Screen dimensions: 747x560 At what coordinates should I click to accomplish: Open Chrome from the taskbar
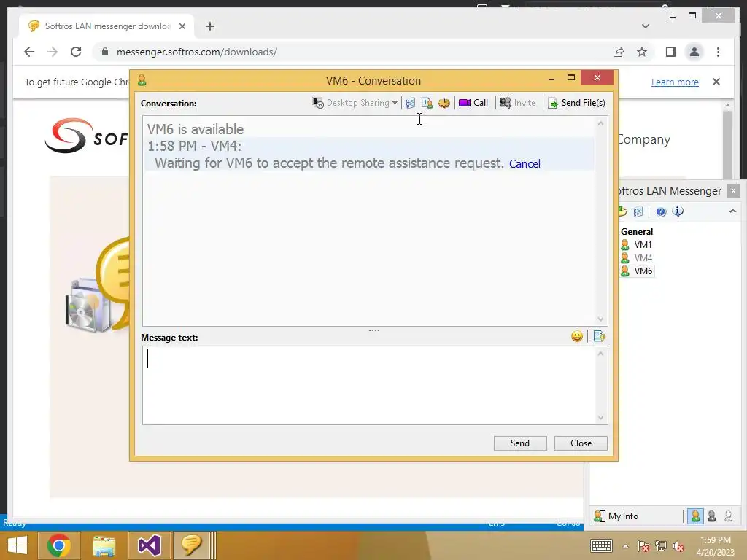[59, 545]
